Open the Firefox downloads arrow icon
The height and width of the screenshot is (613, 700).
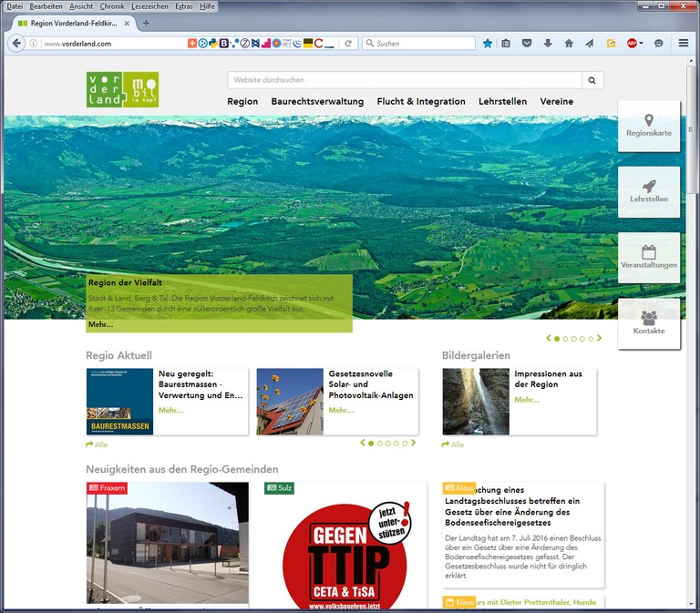tap(548, 43)
